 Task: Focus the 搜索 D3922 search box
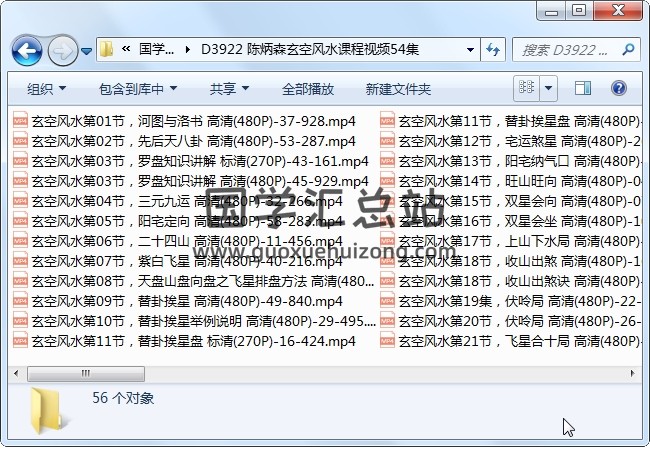576,50
